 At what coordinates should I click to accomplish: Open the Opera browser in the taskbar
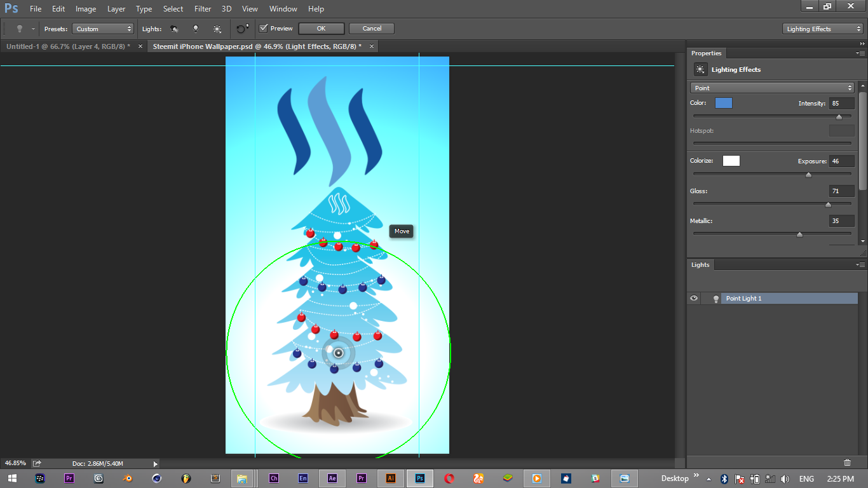[x=449, y=478]
